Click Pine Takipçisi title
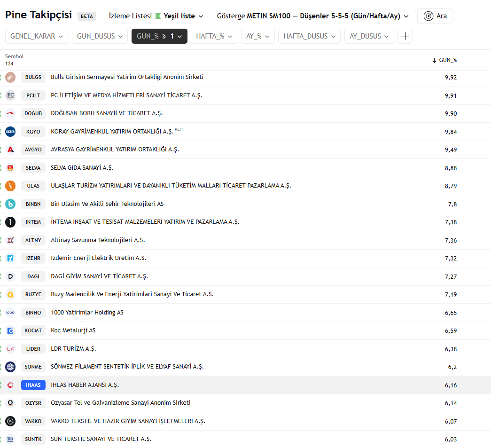 39,15
